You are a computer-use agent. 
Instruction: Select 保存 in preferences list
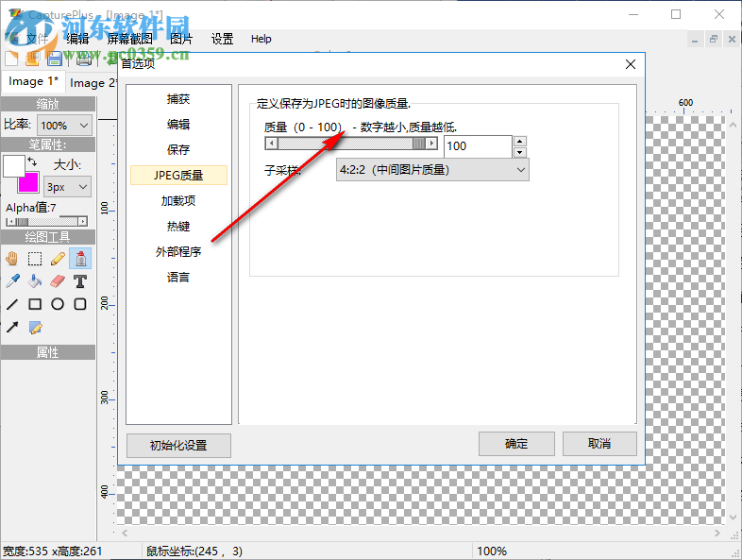click(x=178, y=149)
